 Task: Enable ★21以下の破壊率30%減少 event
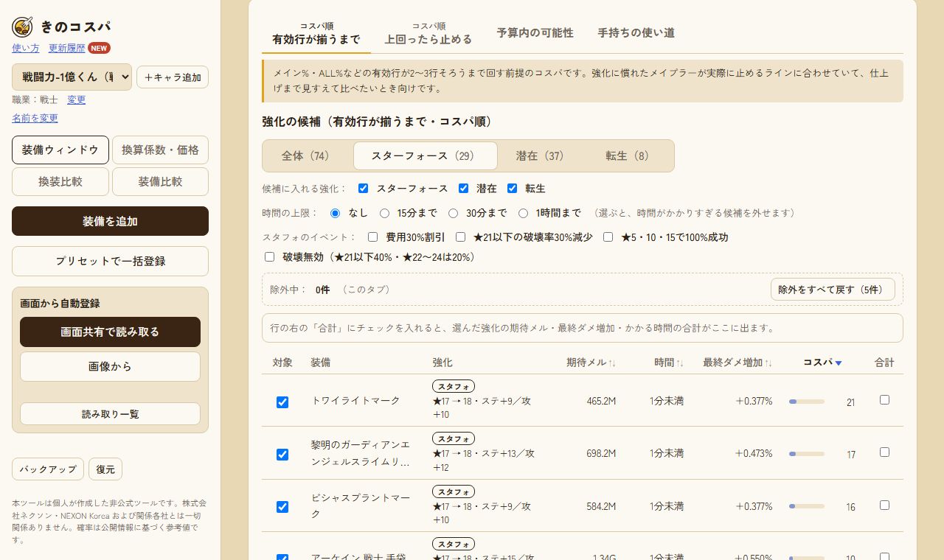(460, 237)
